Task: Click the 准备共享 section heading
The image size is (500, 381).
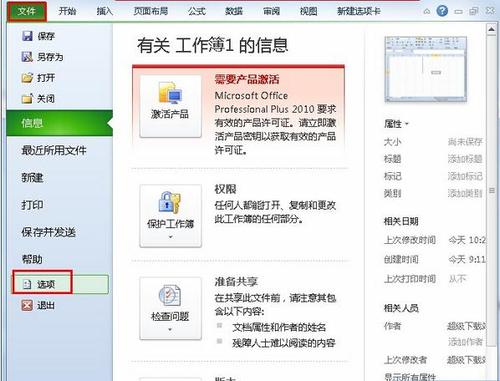Action: click(x=236, y=282)
